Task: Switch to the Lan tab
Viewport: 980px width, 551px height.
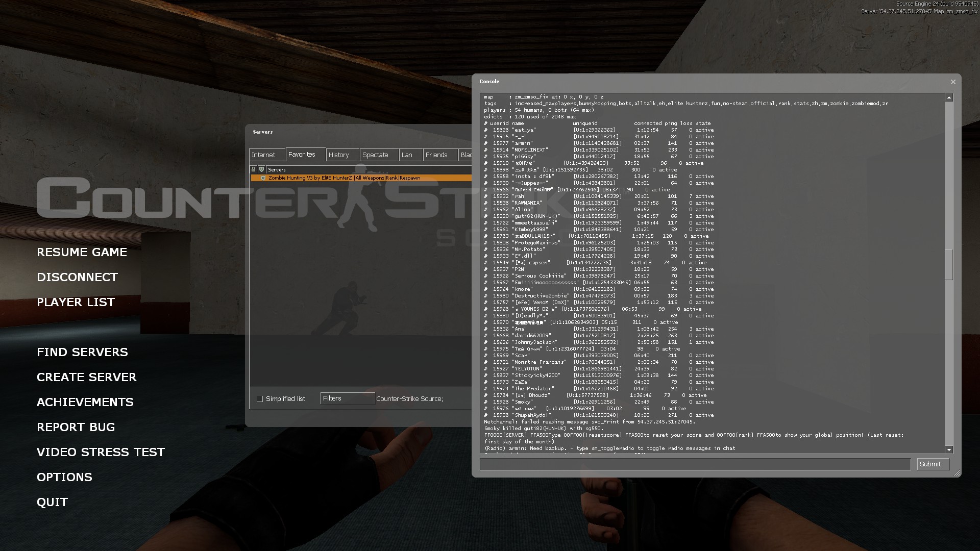Action: tap(411, 155)
